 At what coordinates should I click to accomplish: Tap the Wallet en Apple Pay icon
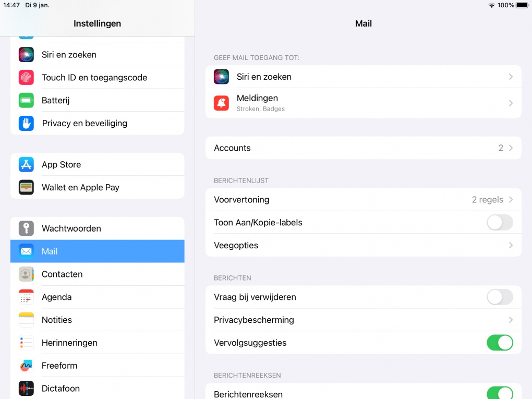pyautogui.click(x=26, y=187)
